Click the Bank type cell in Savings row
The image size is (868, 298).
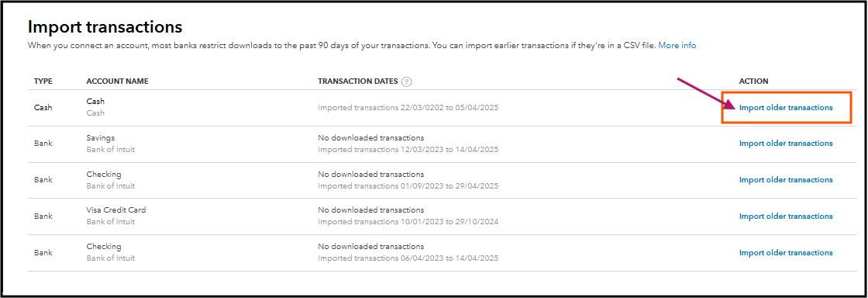tap(43, 144)
